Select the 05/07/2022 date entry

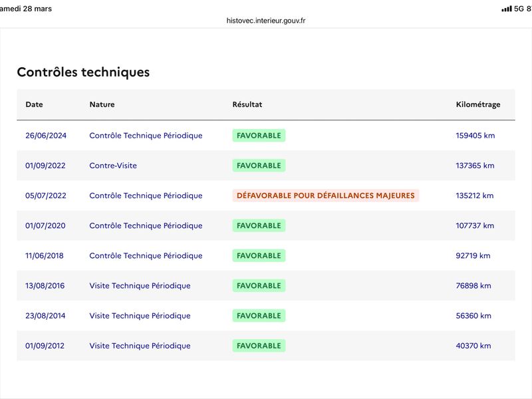coord(46,196)
